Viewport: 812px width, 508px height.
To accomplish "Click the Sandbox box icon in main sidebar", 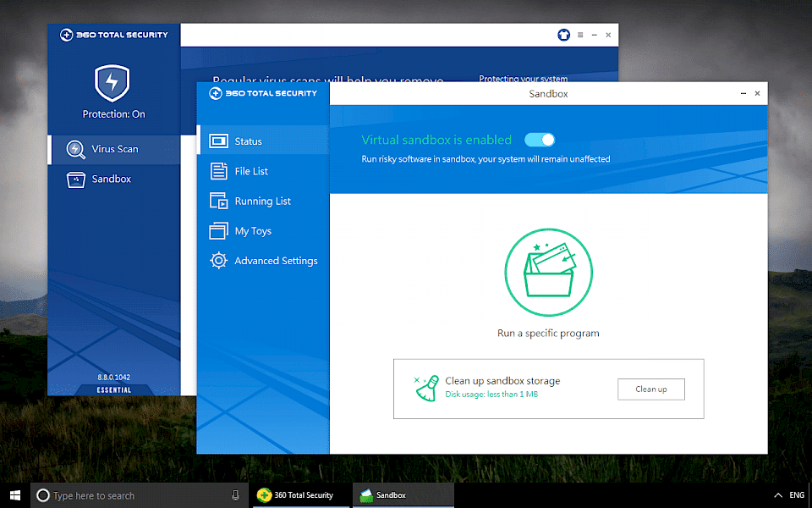I will tap(75, 179).
